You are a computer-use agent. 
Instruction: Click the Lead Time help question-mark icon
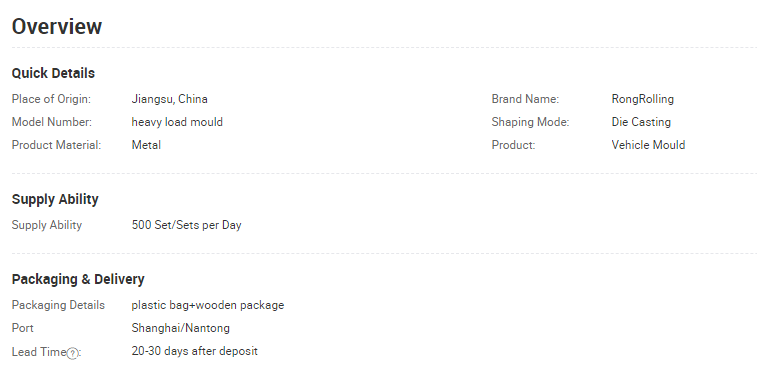click(72, 353)
